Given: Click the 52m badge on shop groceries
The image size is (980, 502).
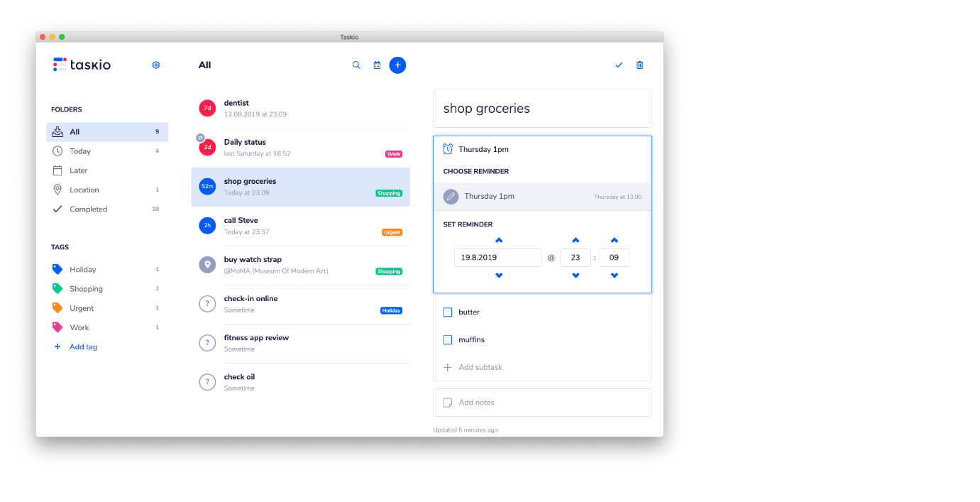Looking at the screenshot, I should [207, 186].
